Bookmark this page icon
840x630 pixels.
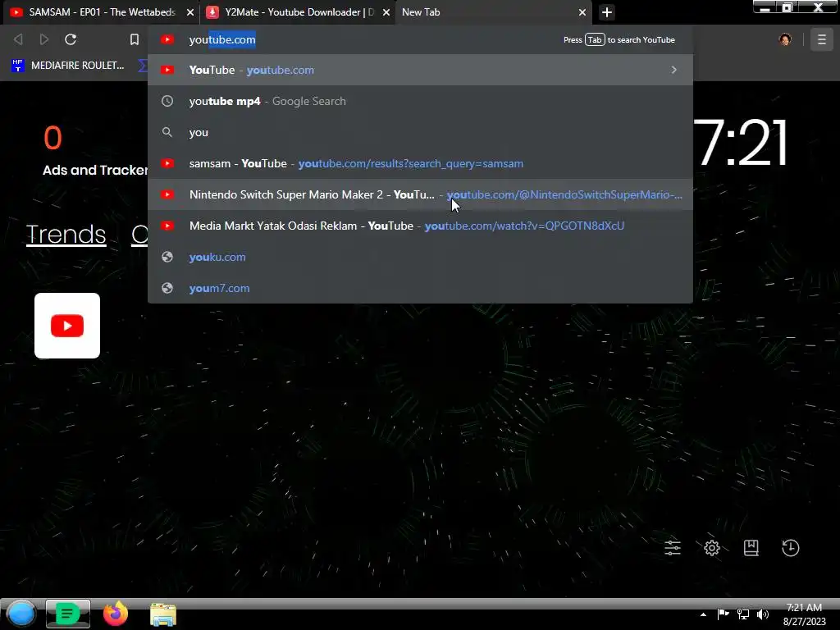click(x=135, y=39)
